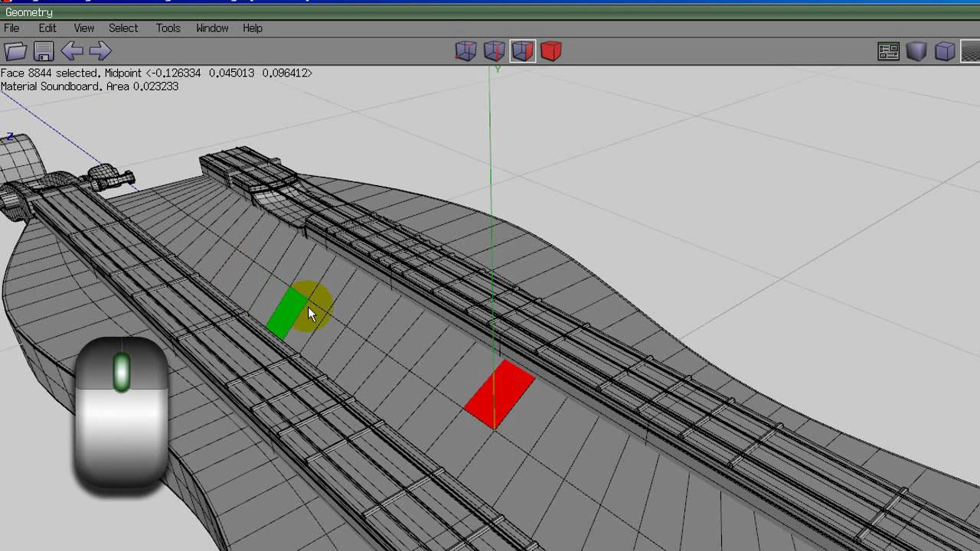Enable body selection mode (solid red cube)

(550, 51)
